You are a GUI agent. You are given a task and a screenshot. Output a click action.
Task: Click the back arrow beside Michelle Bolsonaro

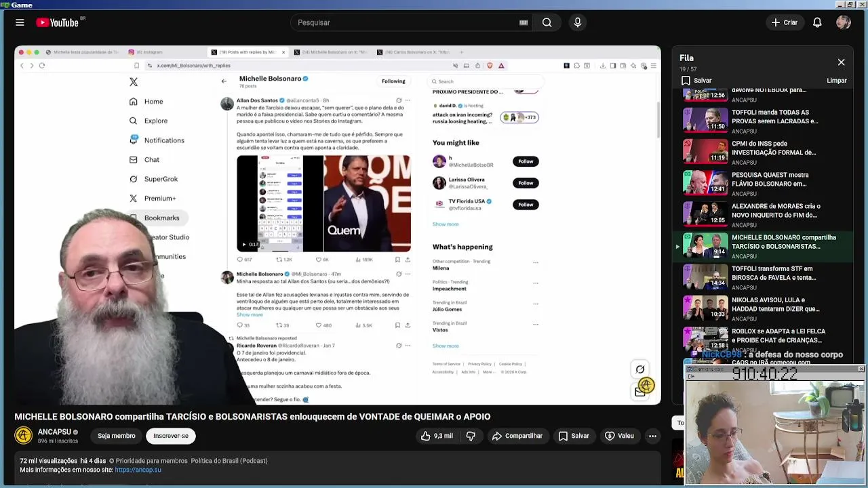[x=224, y=81]
